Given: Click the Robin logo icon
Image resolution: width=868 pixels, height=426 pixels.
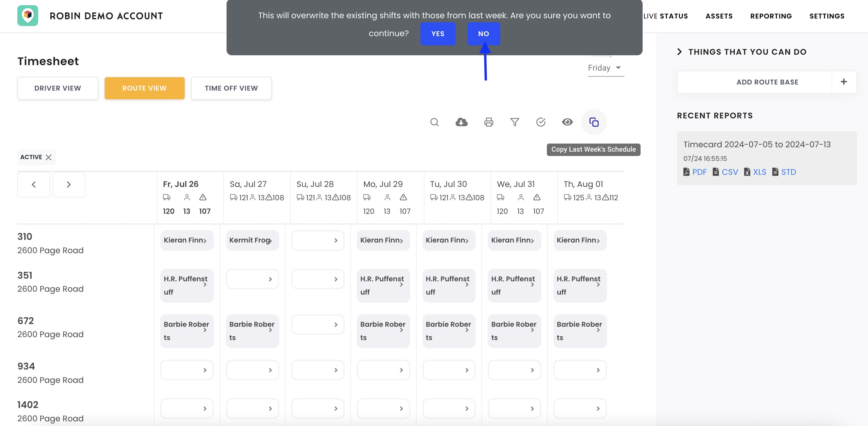Looking at the screenshot, I should pyautogui.click(x=27, y=16).
